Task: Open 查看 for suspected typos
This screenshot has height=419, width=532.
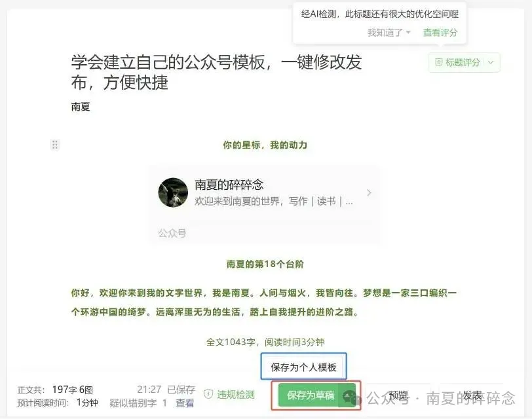Action: coord(185,403)
